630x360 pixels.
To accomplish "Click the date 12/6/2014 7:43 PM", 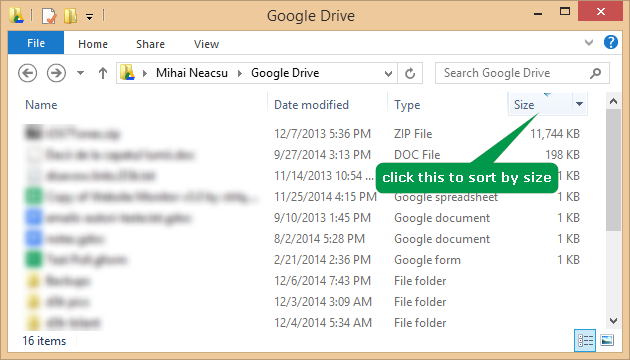I will (322, 281).
